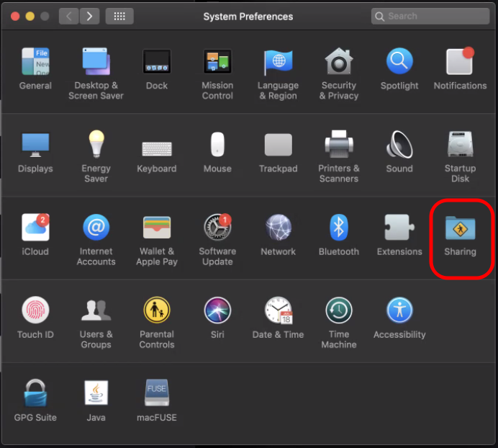
Task: Open the iCloud preferences pane
Action: click(35, 229)
